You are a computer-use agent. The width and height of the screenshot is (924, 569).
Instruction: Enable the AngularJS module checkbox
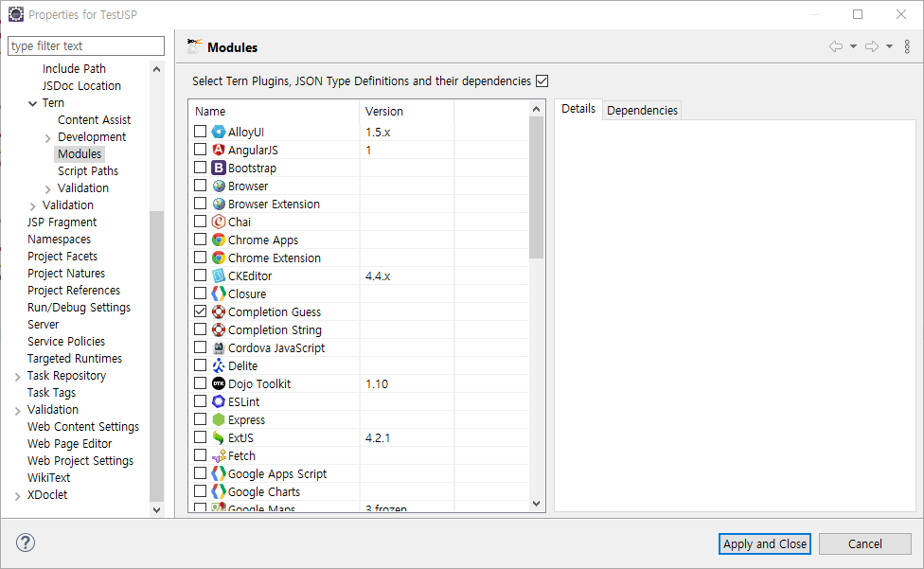click(201, 149)
